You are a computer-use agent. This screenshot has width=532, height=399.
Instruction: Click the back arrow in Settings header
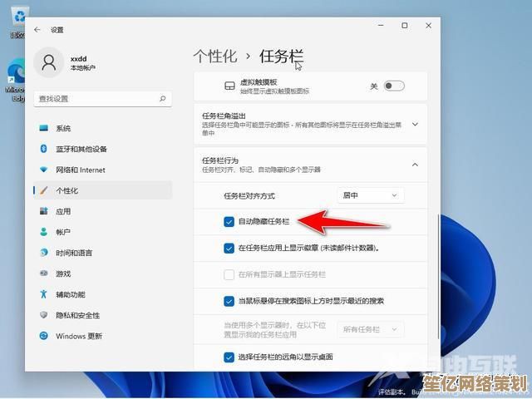tap(37, 29)
